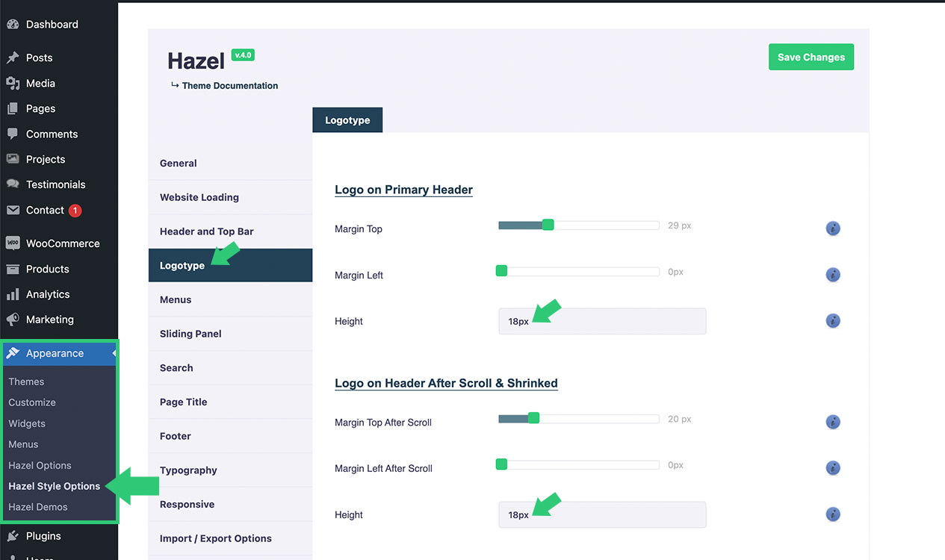Click the Plugins plug icon

[x=13, y=536]
